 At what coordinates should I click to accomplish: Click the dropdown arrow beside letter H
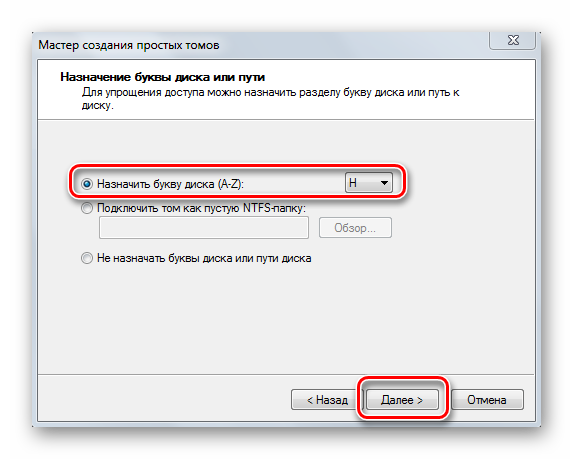(x=384, y=183)
